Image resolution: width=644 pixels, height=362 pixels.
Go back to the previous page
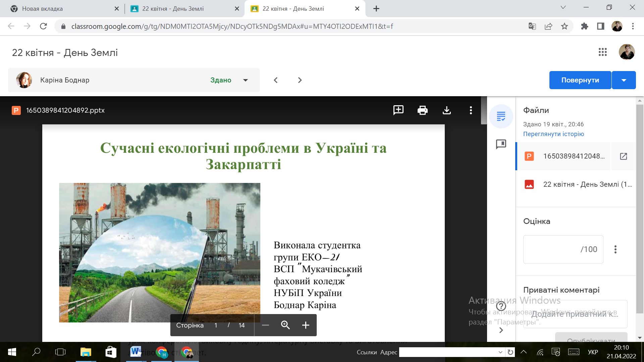[11, 26]
